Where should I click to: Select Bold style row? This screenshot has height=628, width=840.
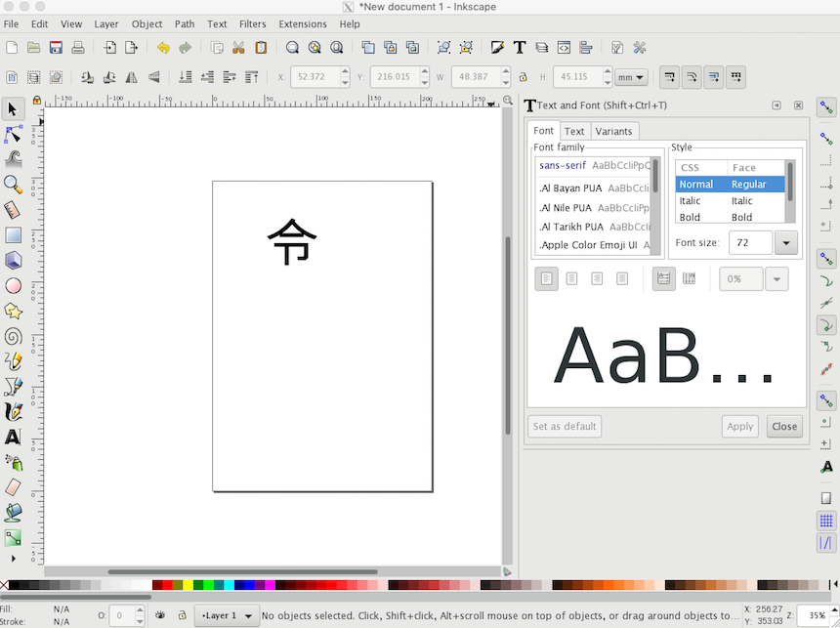tap(730, 217)
